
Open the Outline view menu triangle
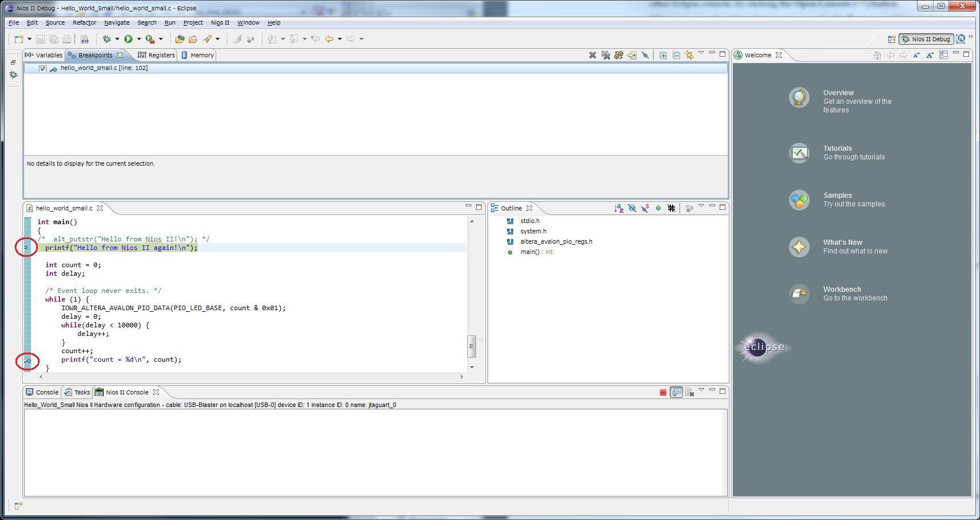point(701,207)
